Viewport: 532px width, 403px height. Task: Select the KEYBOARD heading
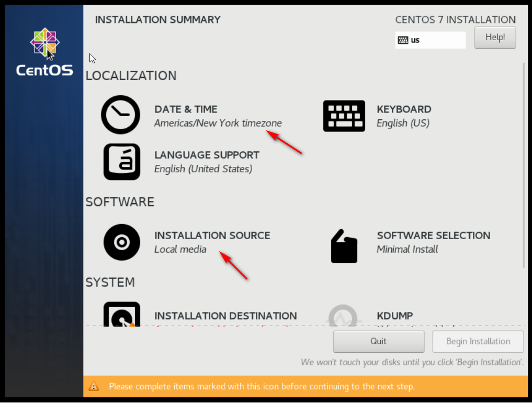tap(404, 109)
